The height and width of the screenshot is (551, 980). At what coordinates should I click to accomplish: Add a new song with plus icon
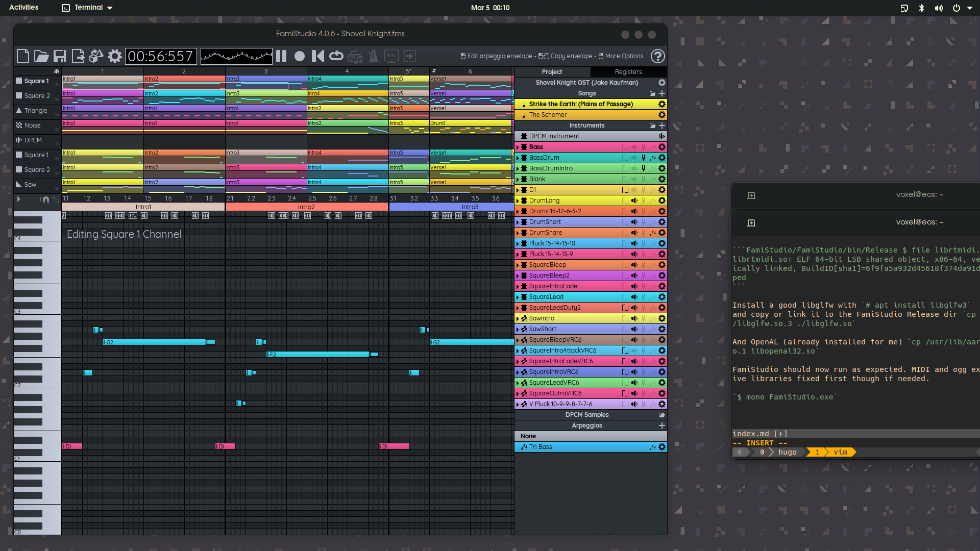pos(662,93)
